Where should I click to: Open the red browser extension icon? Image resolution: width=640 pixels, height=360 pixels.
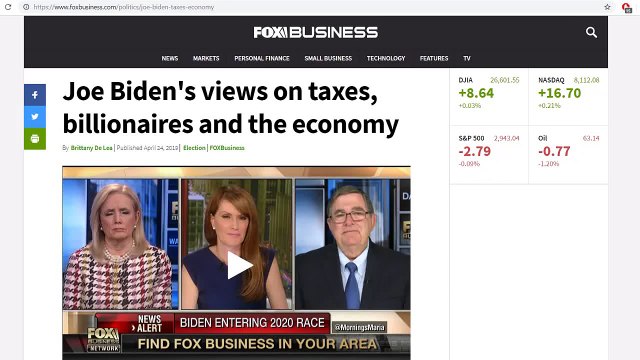click(x=626, y=7)
